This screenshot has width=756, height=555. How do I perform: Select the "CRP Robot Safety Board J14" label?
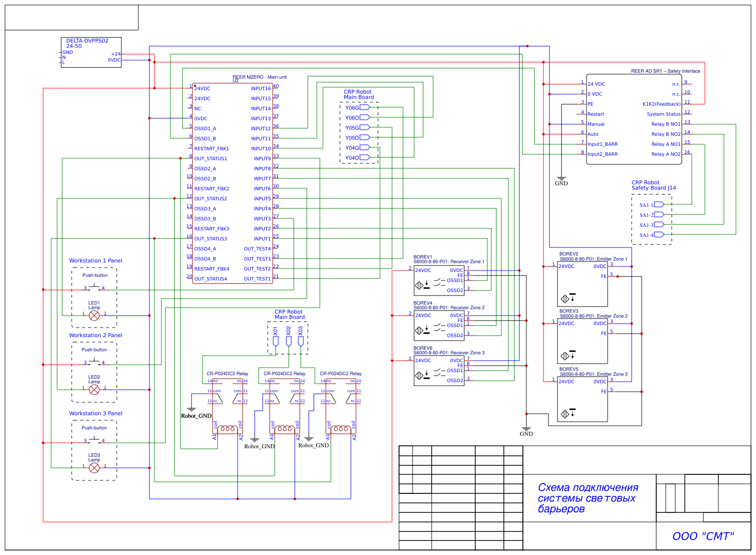pos(654,185)
